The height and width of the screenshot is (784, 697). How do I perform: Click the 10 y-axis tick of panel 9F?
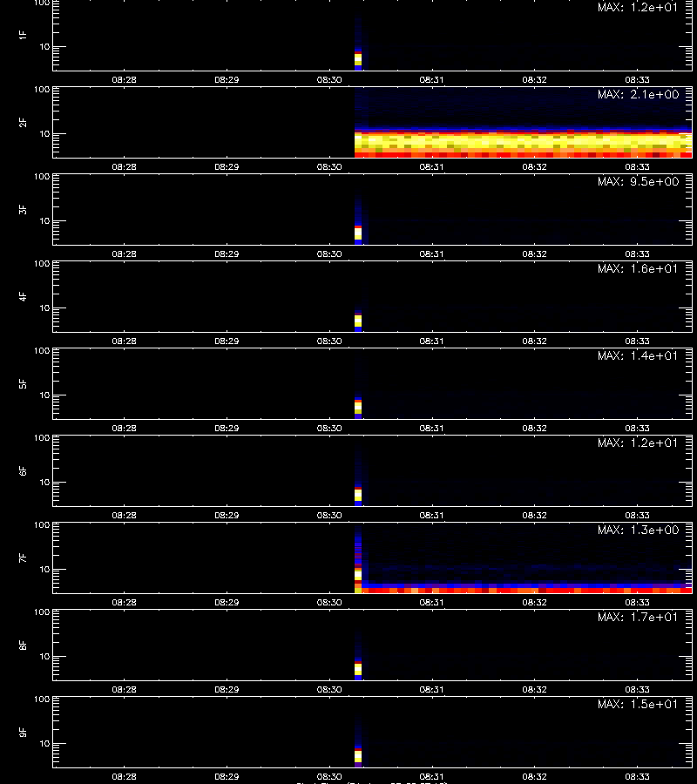coord(45,744)
